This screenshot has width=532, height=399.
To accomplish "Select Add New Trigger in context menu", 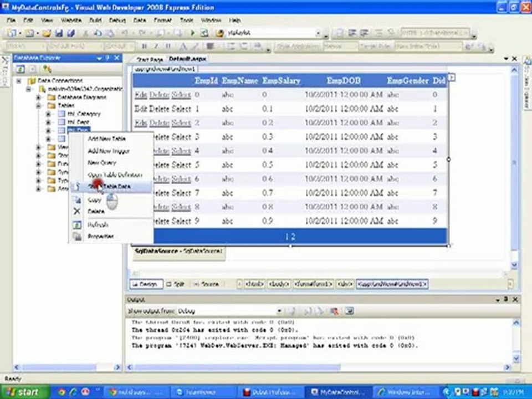I will [x=109, y=151].
